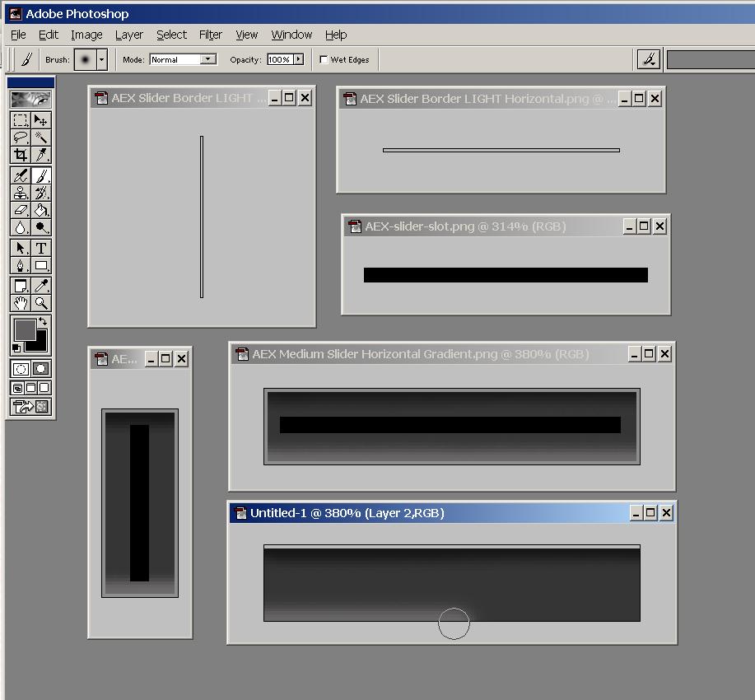Open the Filter menu
The height and width of the screenshot is (700, 755).
tap(210, 35)
